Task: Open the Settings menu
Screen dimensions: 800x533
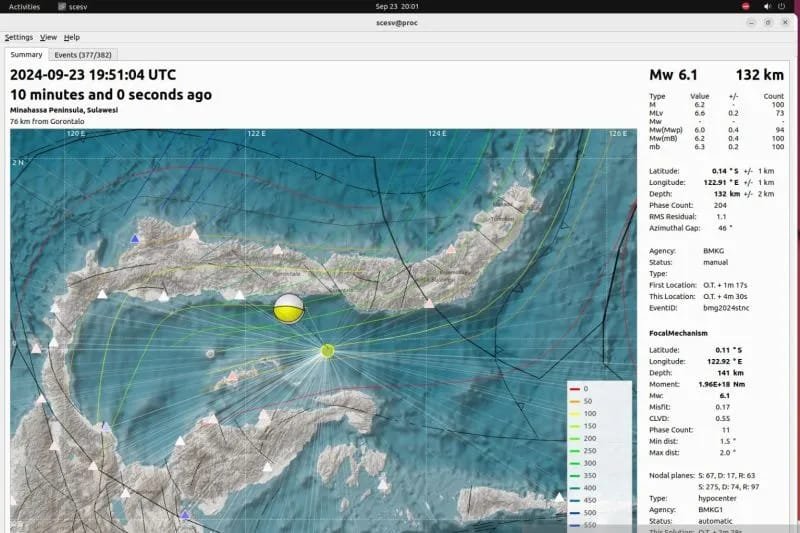Action: point(19,37)
